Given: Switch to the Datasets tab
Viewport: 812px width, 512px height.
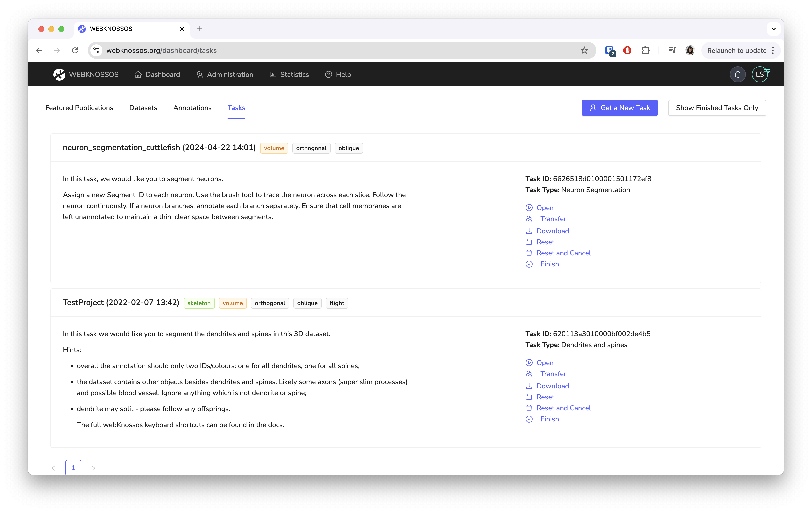Looking at the screenshot, I should pos(143,108).
